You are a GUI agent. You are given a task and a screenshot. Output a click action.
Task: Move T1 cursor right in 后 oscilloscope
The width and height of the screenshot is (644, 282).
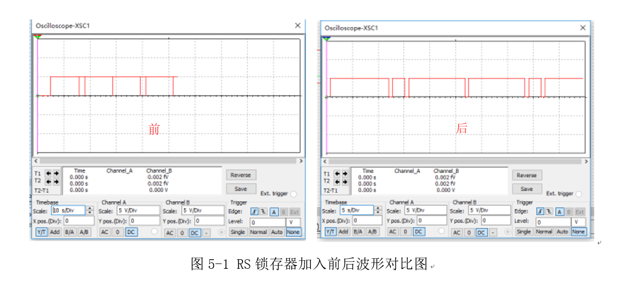point(345,174)
